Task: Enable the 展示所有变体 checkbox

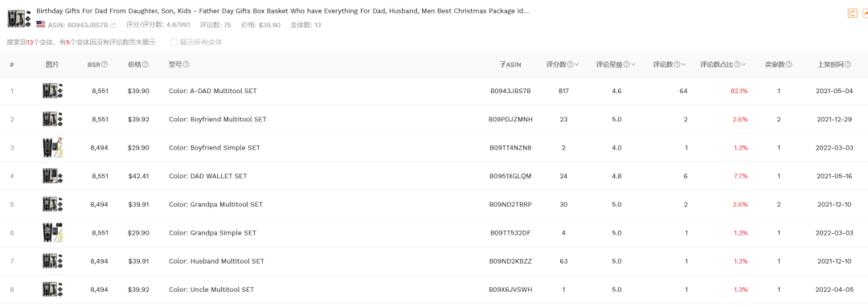Action: [x=174, y=42]
